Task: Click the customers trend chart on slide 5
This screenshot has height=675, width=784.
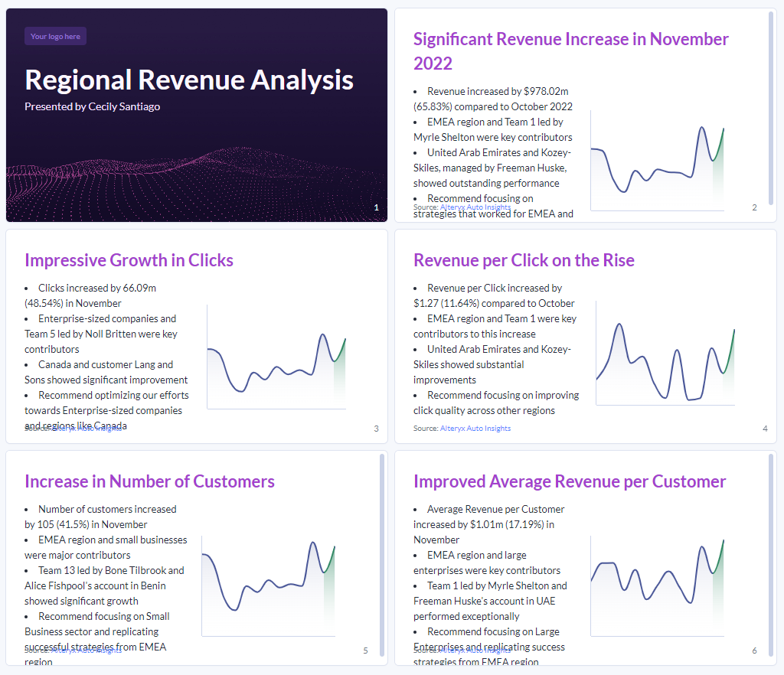Action: tap(269, 586)
